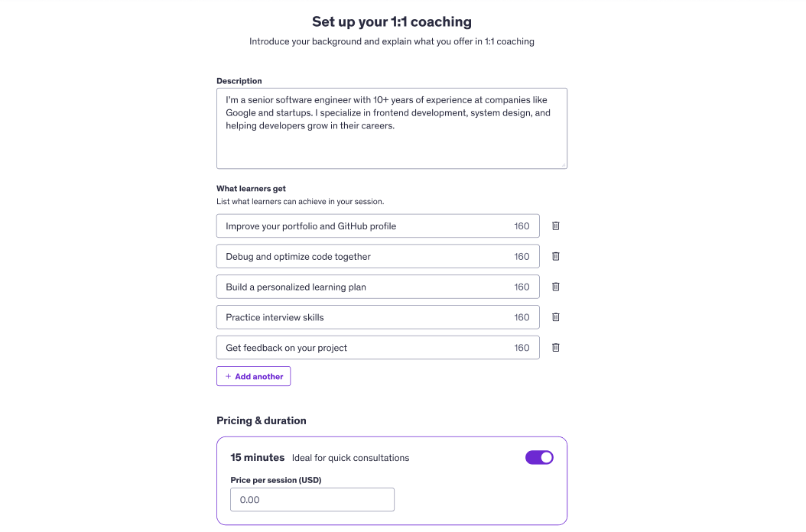Click the Description textarea resize handle

point(564,165)
